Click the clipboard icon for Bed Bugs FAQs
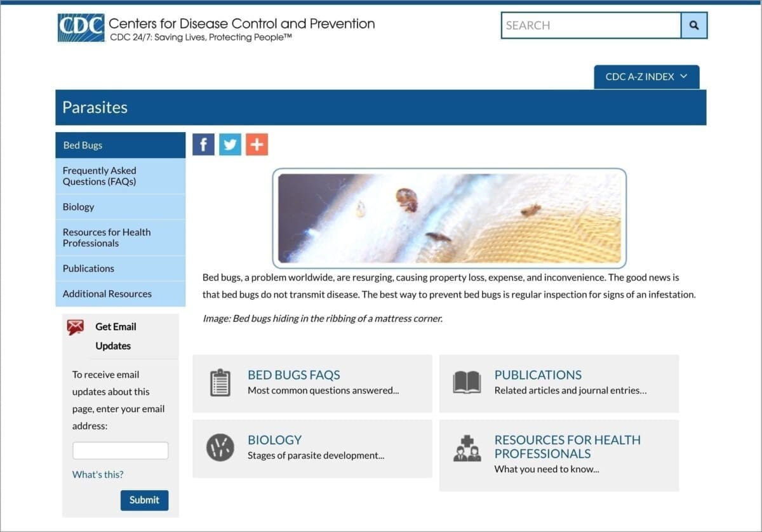Screen dimensions: 762x532 220,382
